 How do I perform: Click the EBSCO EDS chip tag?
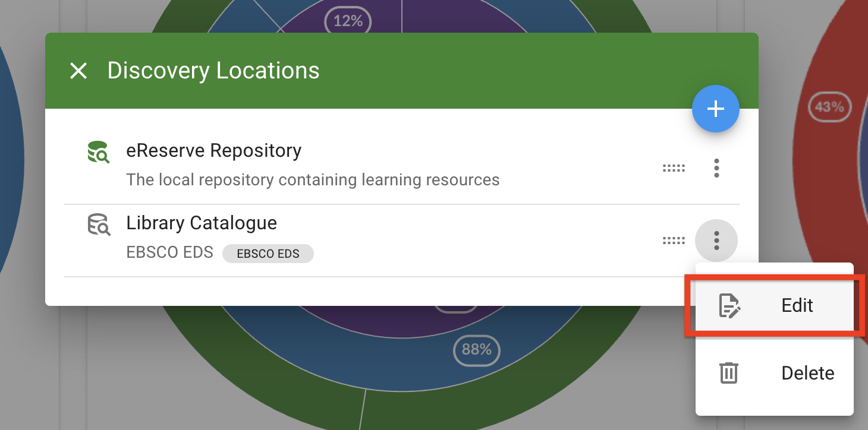click(x=268, y=254)
